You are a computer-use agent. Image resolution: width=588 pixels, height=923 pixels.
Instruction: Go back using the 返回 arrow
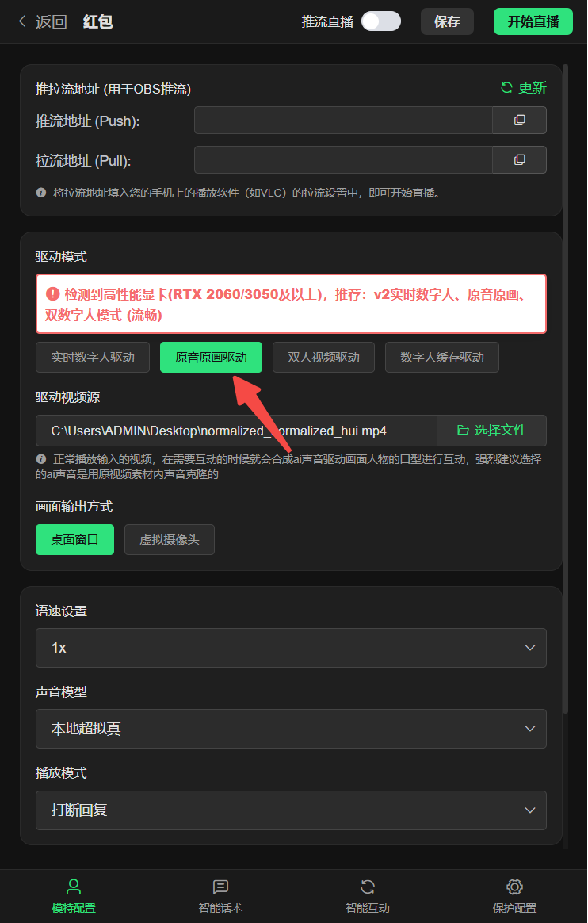pyautogui.click(x=22, y=21)
